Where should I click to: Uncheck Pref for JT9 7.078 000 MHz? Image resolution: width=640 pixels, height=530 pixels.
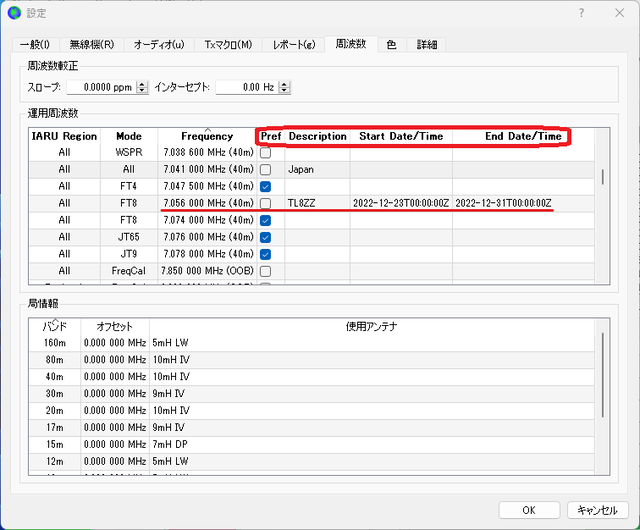tap(266, 254)
